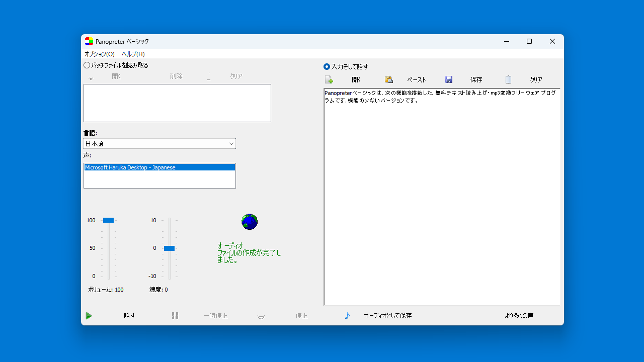Click the volume slider handle
644x362 pixels.
(108, 220)
